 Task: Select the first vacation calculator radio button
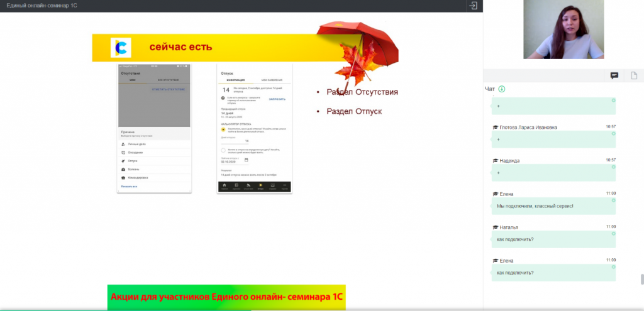point(223,129)
